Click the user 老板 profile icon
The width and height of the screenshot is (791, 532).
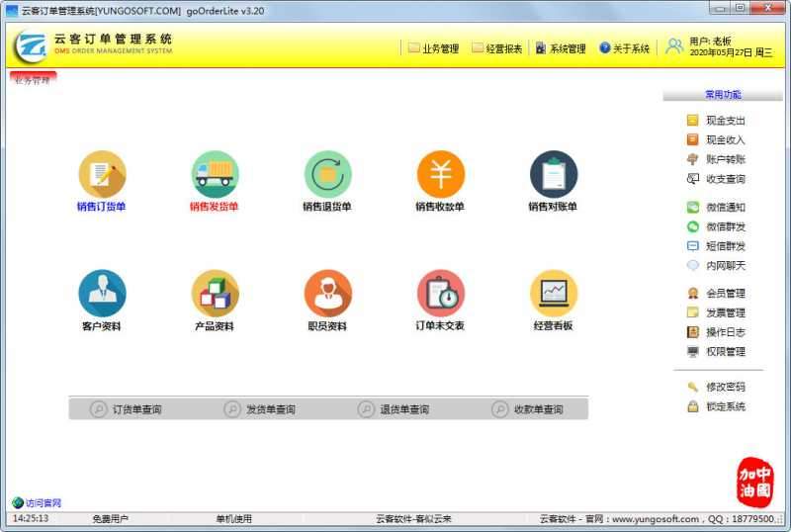[674, 46]
